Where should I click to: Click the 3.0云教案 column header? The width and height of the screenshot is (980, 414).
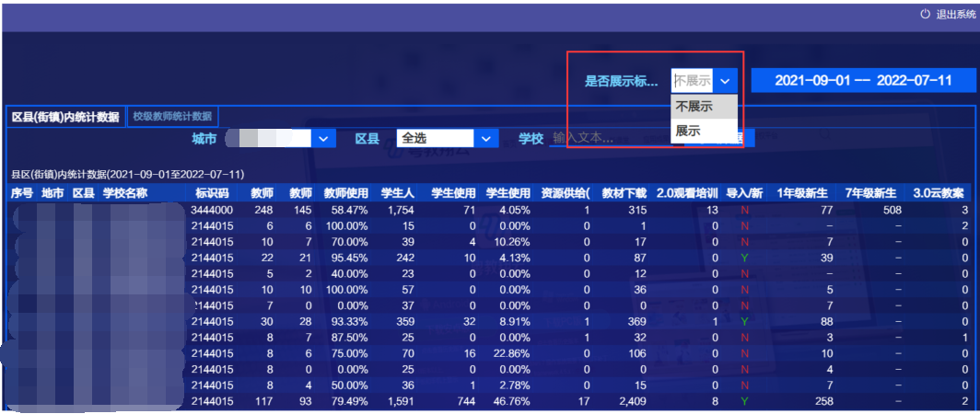pos(939,193)
